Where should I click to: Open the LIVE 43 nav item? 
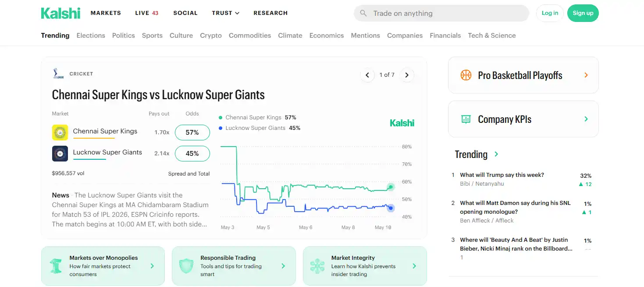pyautogui.click(x=147, y=13)
